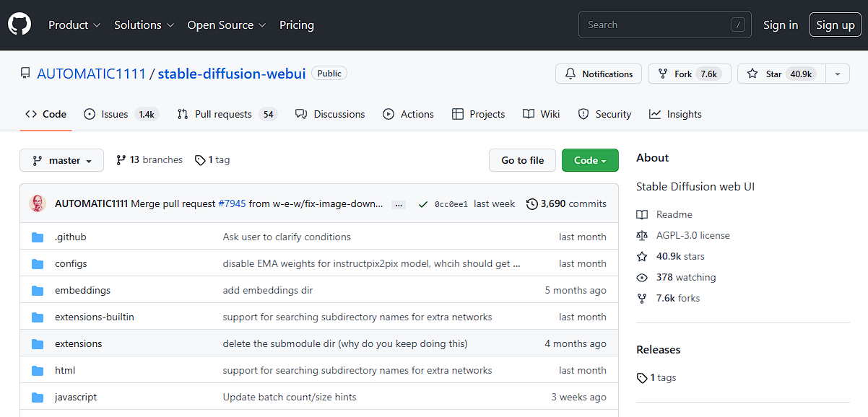
Task: View 40.9k stars in About
Action: click(671, 256)
